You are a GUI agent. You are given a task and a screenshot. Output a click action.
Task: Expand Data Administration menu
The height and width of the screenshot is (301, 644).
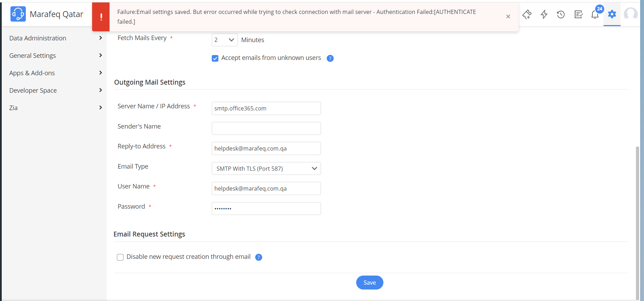56,38
